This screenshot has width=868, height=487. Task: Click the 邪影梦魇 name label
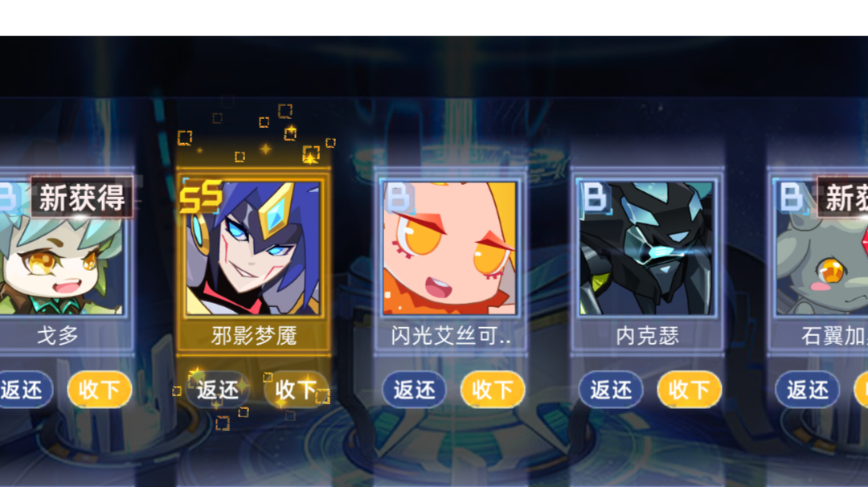click(253, 335)
